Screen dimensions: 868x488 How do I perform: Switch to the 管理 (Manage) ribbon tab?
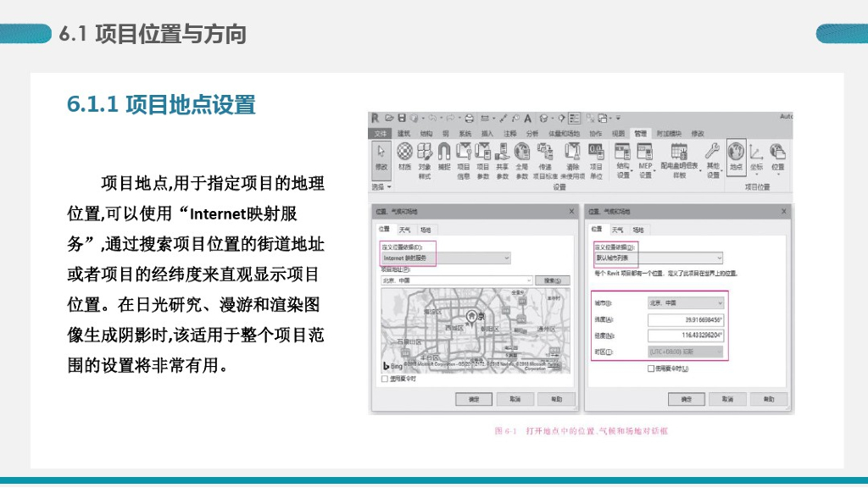click(x=641, y=133)
